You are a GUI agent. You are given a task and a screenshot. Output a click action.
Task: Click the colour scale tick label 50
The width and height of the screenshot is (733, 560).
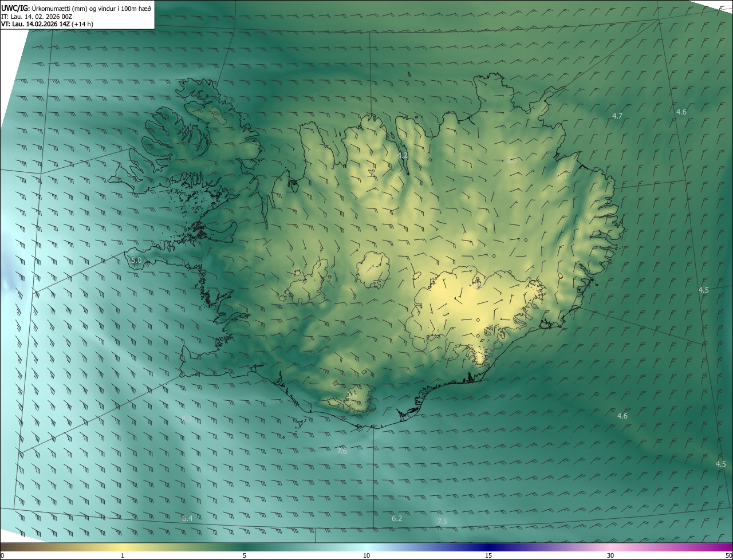click(x=728, y=555)
